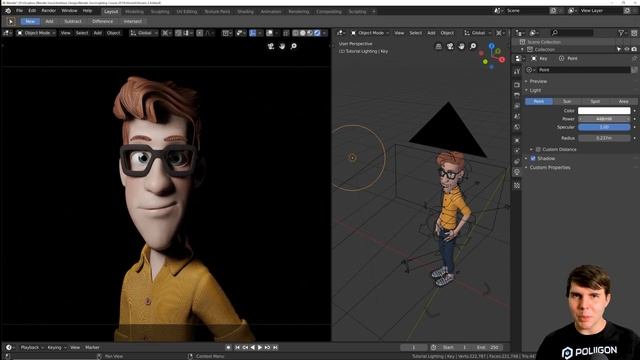Toggle Collection viewport visibility eye

pos(627,49)
